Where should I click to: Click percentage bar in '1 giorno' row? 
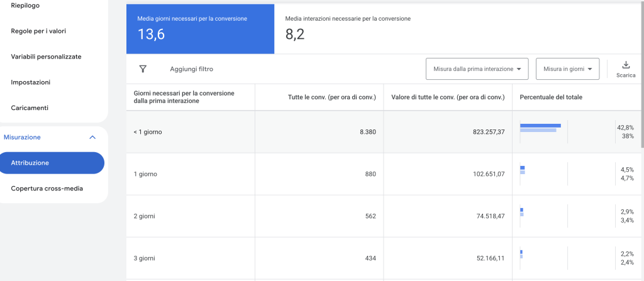(x=523, y=170)
